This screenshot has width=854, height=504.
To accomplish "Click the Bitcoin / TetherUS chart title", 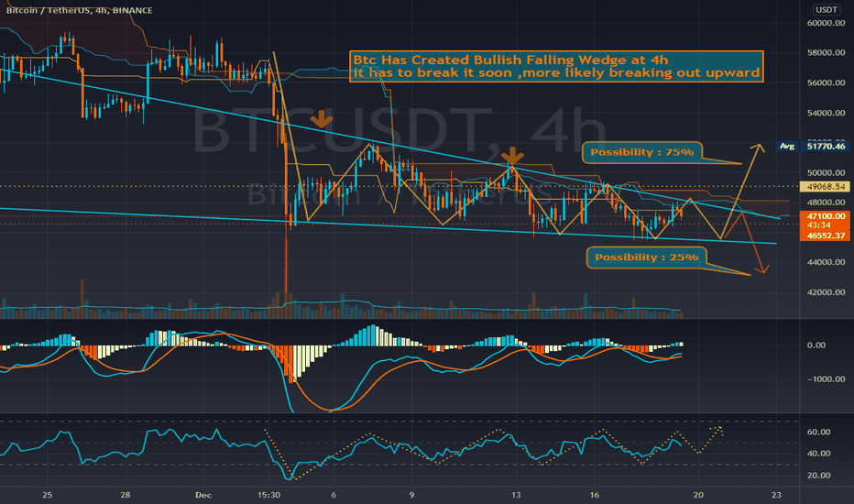I will 79,10.
